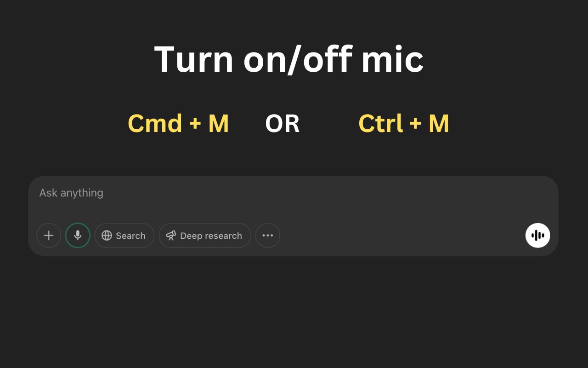Enable the Search label in the composer
The width and height of the screenshot is (588, 368).
(x=130, y=236)
